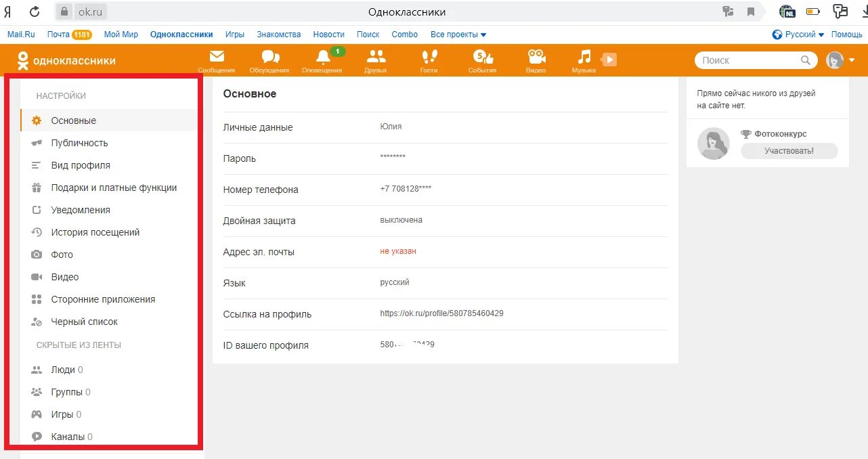Click the battery saver icon
868x459 pixels.
point(813,12)
